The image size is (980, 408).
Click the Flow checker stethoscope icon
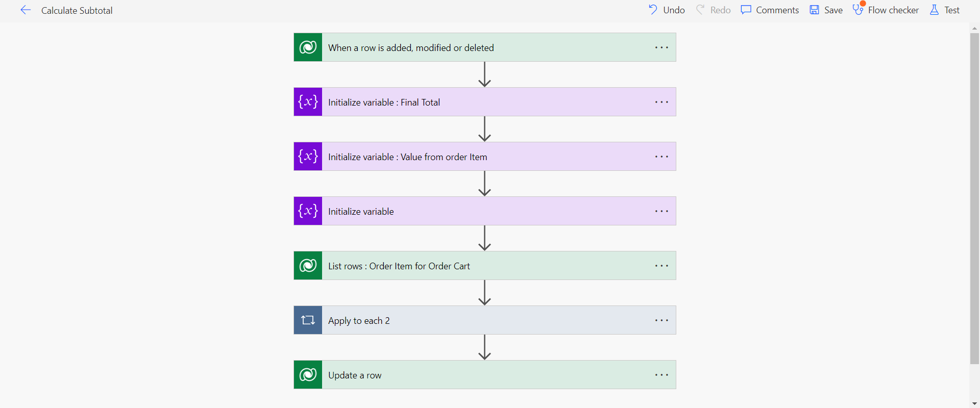pos(858,10)
